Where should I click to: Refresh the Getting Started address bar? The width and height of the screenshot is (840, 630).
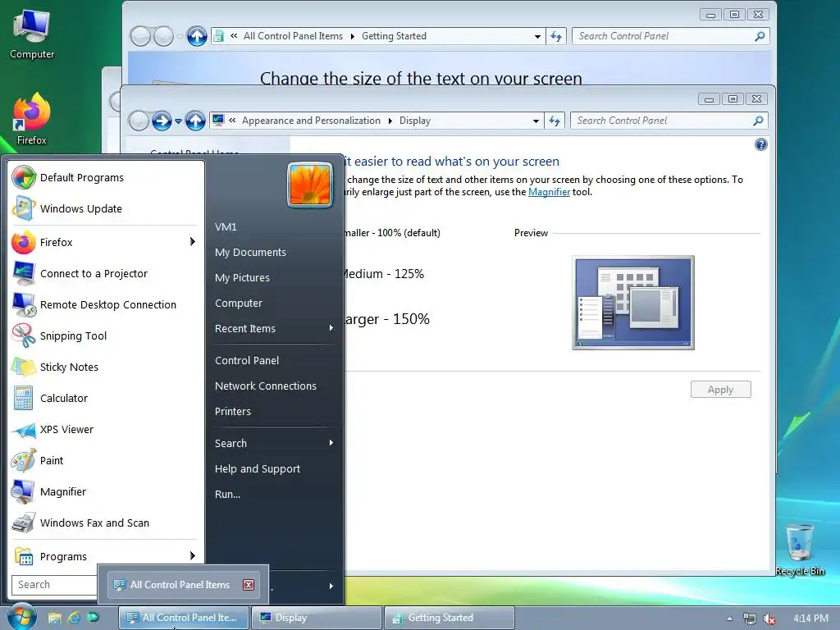click(556, 36)
